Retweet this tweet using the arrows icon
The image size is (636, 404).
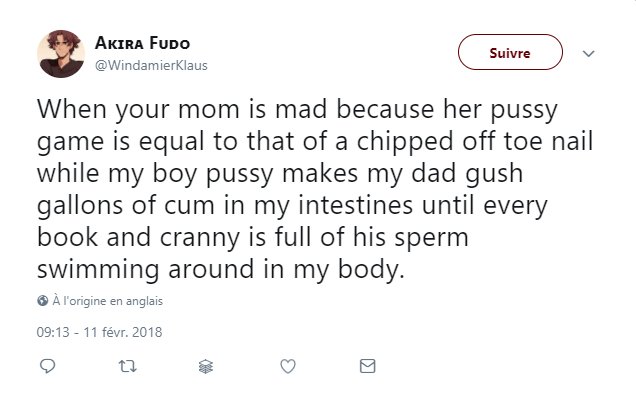coord(127,367)
